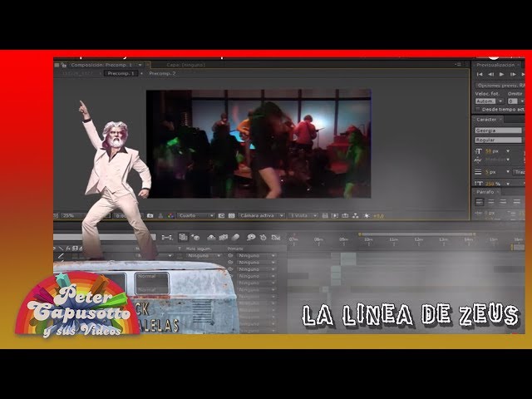
Task: Click the Brainstorm speech-bubble icon
Action: [x=251, y=238]
